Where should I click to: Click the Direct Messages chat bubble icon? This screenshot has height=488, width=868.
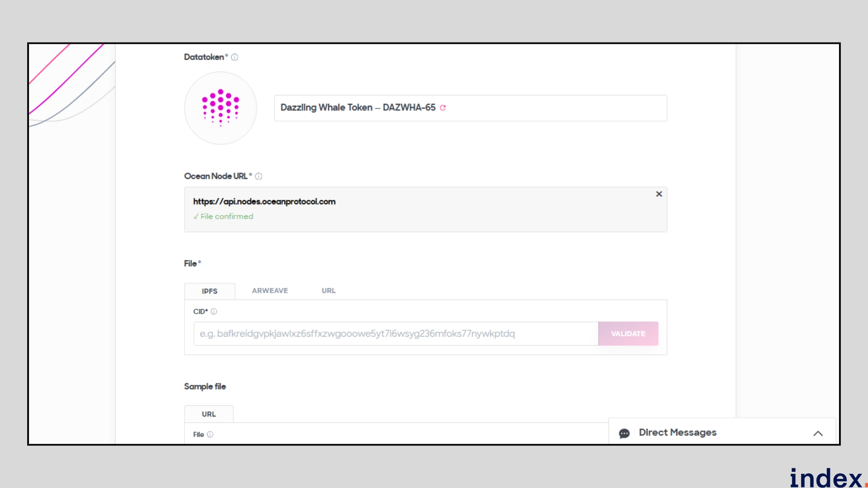point(624,433)
